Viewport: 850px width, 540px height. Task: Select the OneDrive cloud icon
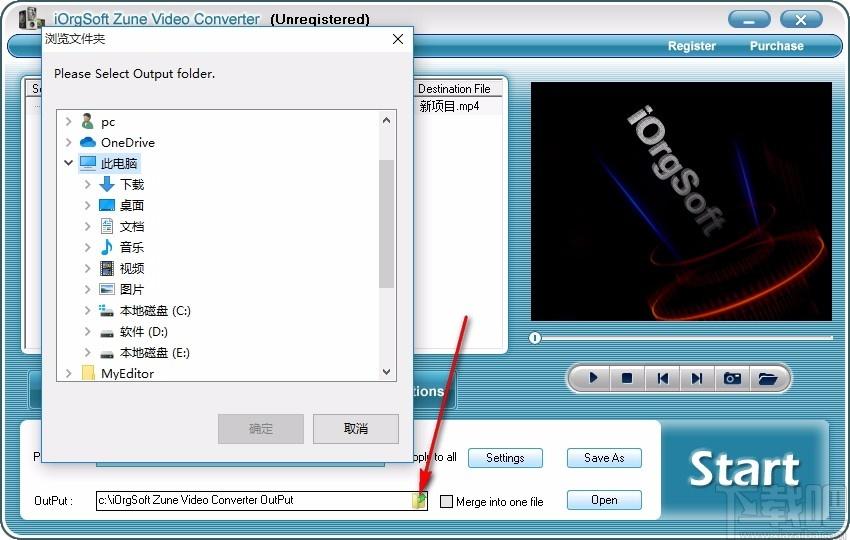(87, 142)
